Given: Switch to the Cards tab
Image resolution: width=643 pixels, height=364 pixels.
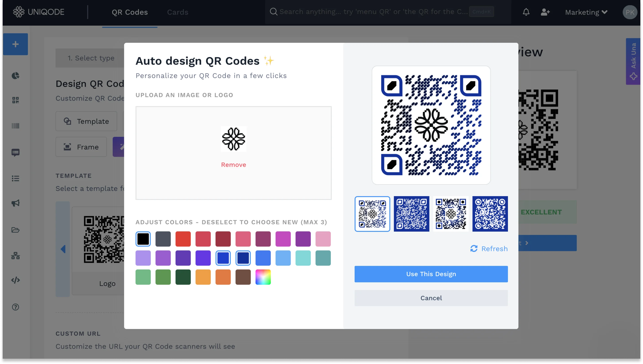Looking at the screenshot, I should click(178, 12).
